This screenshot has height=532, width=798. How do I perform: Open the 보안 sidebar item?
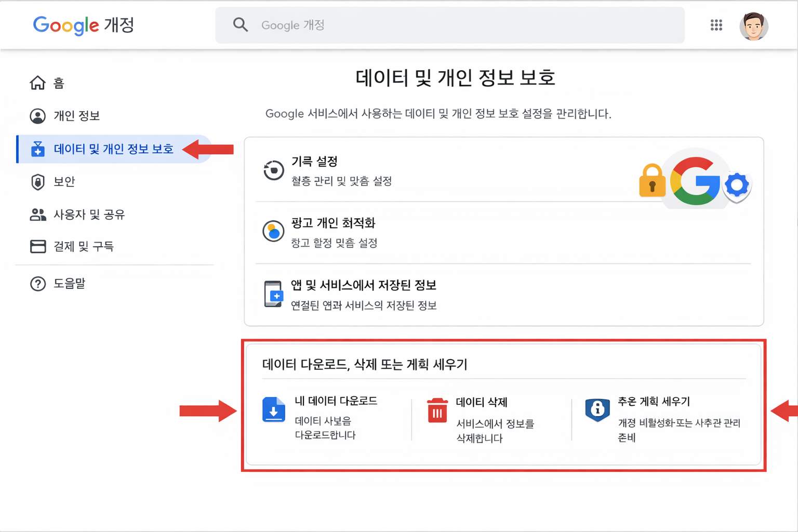[114, 182]
